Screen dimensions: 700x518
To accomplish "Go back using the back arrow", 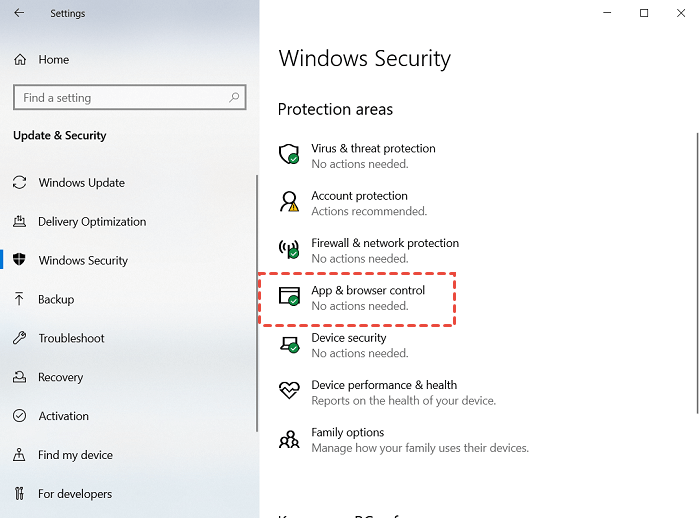I will coord(20,14).
